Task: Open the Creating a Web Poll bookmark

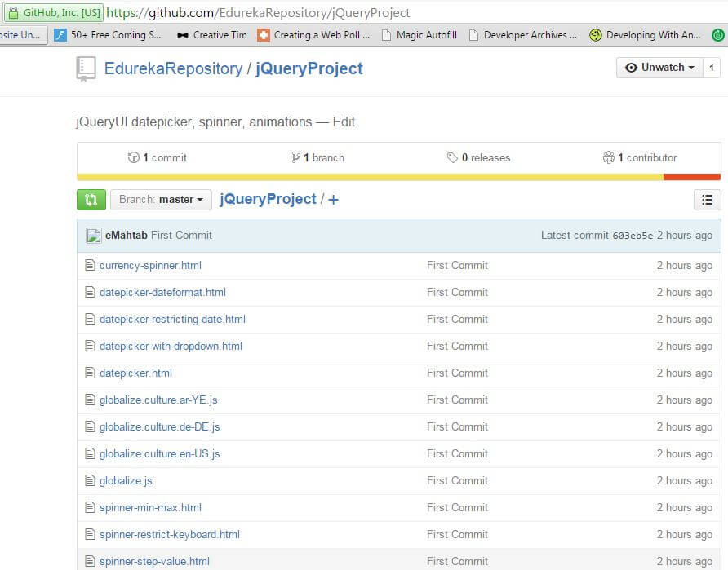Action: pyautogui.click(x=314, y=35)
